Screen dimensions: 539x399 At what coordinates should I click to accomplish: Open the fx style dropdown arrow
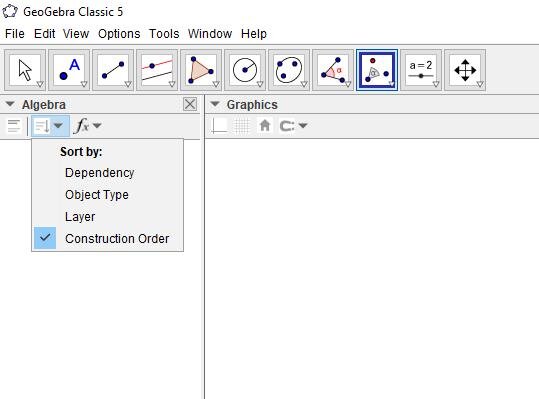97,126
